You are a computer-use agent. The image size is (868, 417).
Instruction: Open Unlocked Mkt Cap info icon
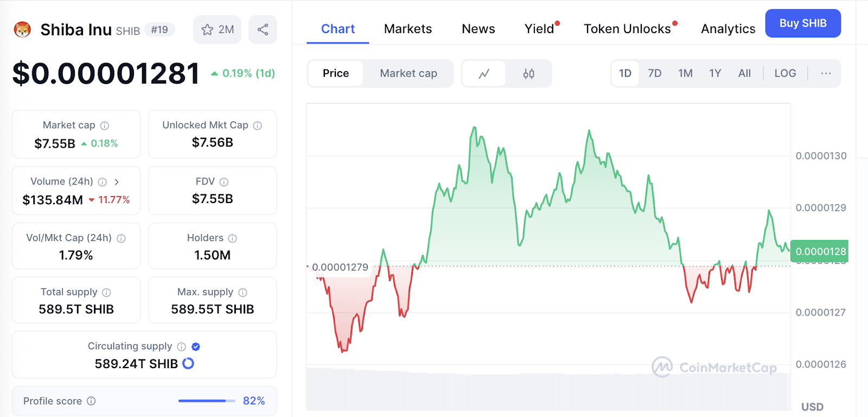[x=258, y=125]
